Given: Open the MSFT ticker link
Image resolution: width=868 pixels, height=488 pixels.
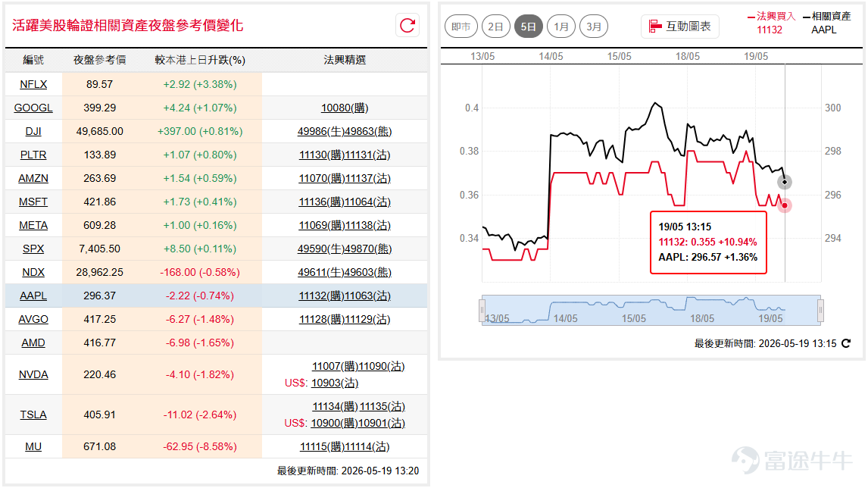Looking at the screenshot, I should 33,202.
